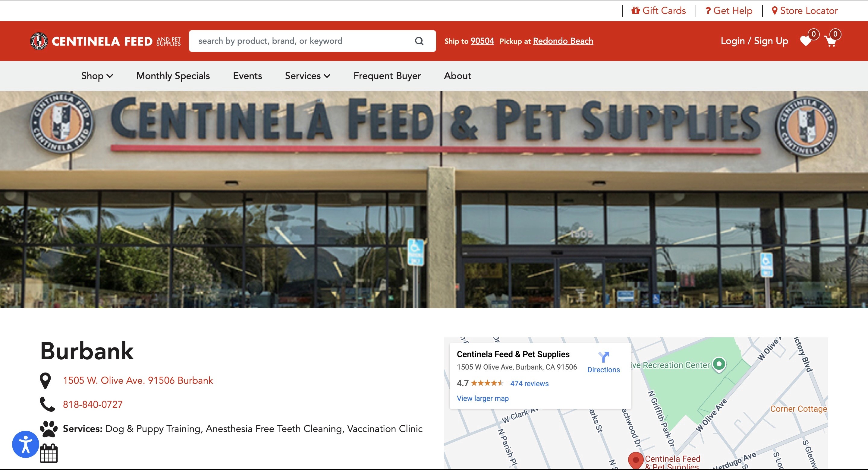Open the accessibility widget button
This screenshot has width=868, height=470.
tap(26, 444)
